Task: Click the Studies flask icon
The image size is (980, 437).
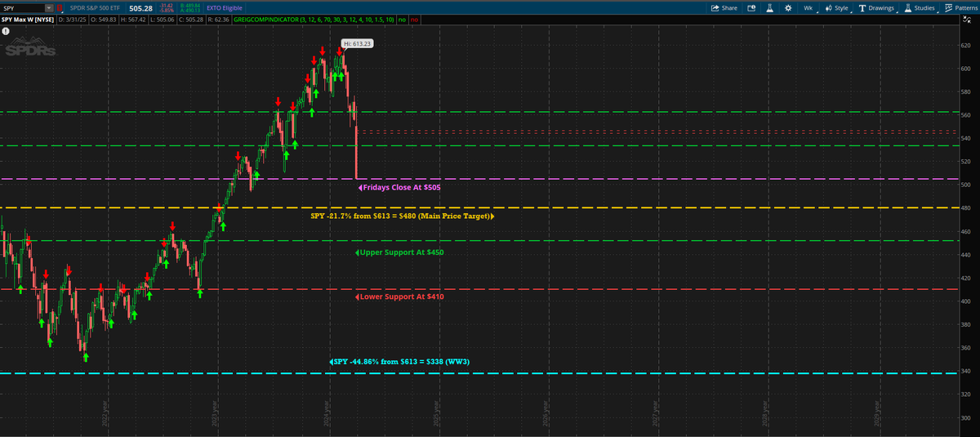Action: 907,7
